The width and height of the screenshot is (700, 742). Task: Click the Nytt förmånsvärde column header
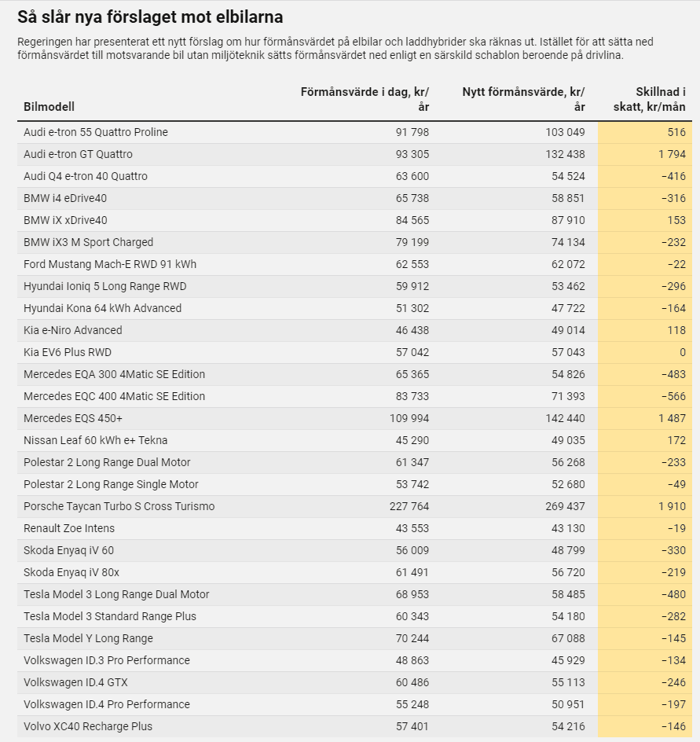point(523,99)
